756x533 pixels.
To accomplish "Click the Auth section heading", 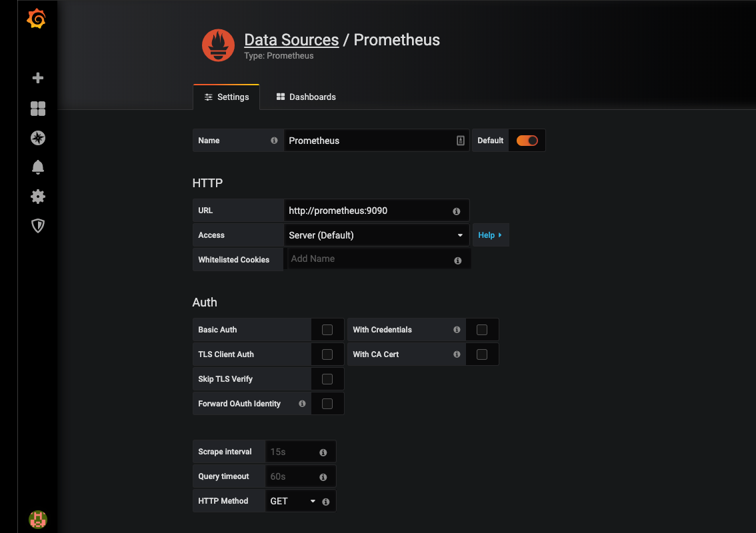I will tap(205, 302).
